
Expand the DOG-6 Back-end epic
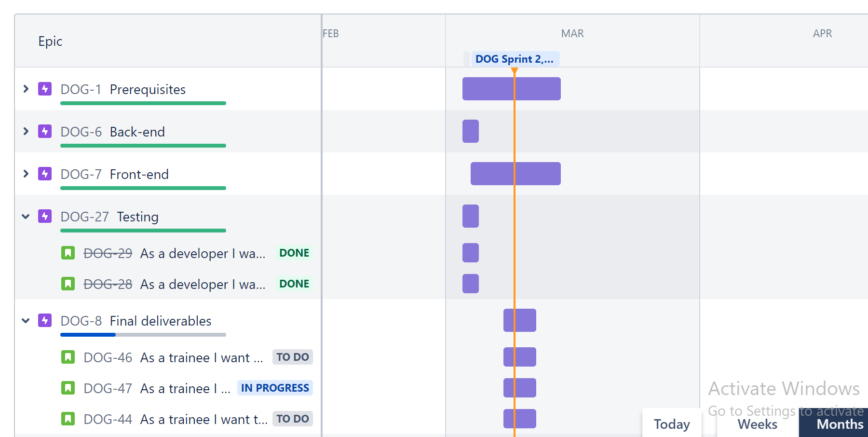26,131
